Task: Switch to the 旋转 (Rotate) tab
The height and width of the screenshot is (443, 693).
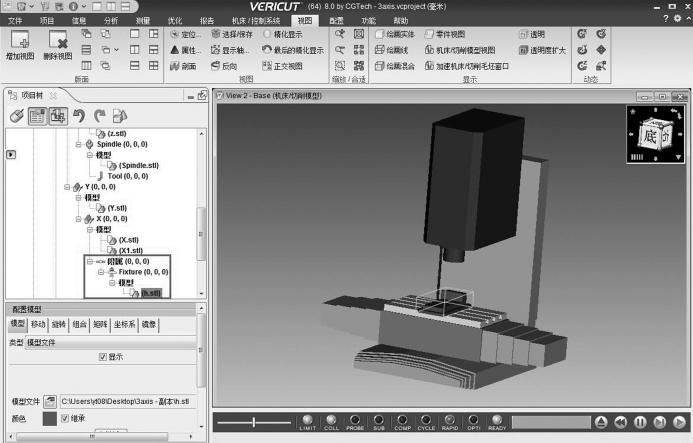Action: (59, 325)
